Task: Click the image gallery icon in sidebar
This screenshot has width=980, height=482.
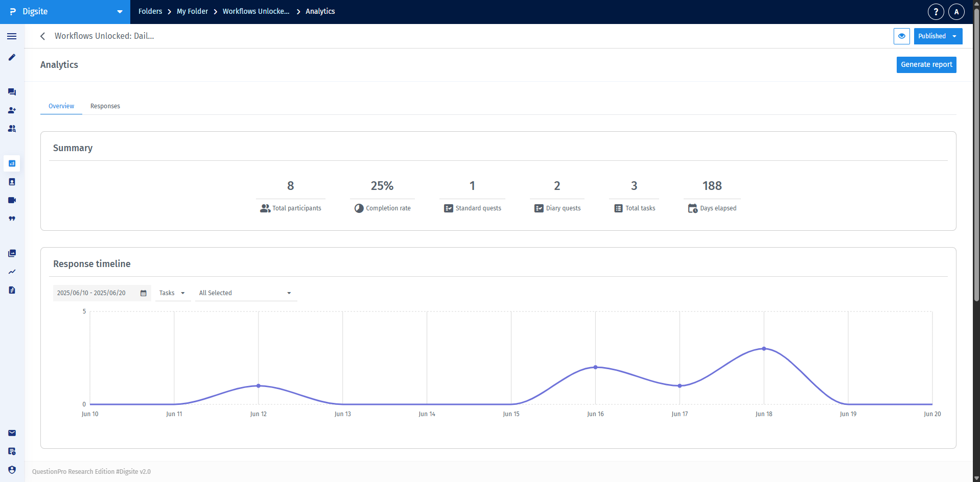Action: 12,253
